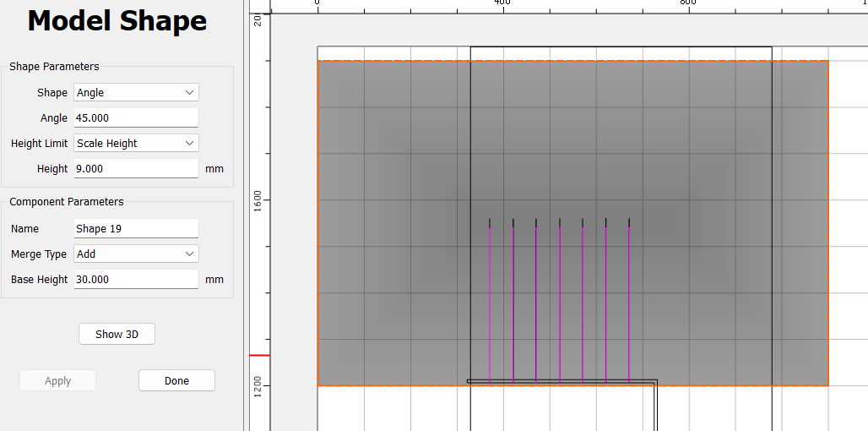Click the Model Shape heading

tap(117, 21)
